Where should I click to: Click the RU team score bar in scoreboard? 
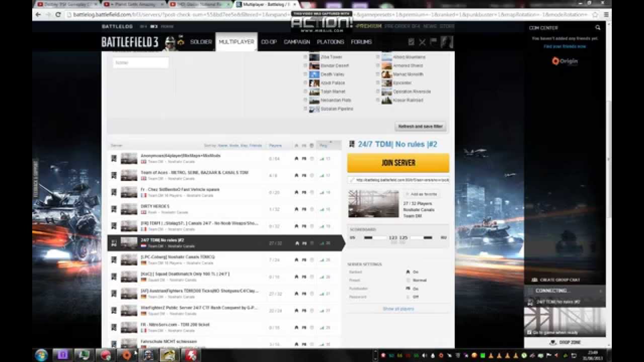pos(422,237)
